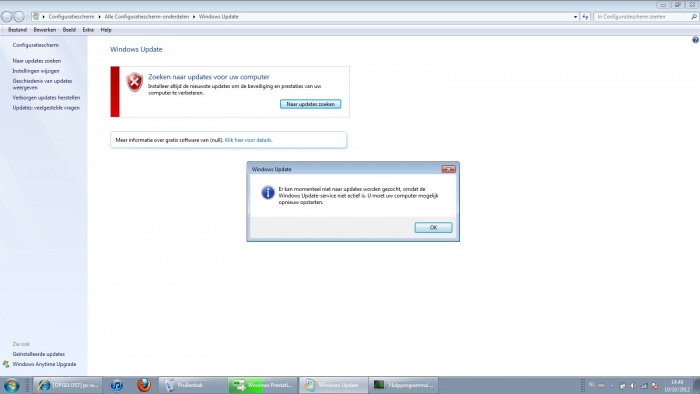Click the network signal tray icon

pos(643,386)
